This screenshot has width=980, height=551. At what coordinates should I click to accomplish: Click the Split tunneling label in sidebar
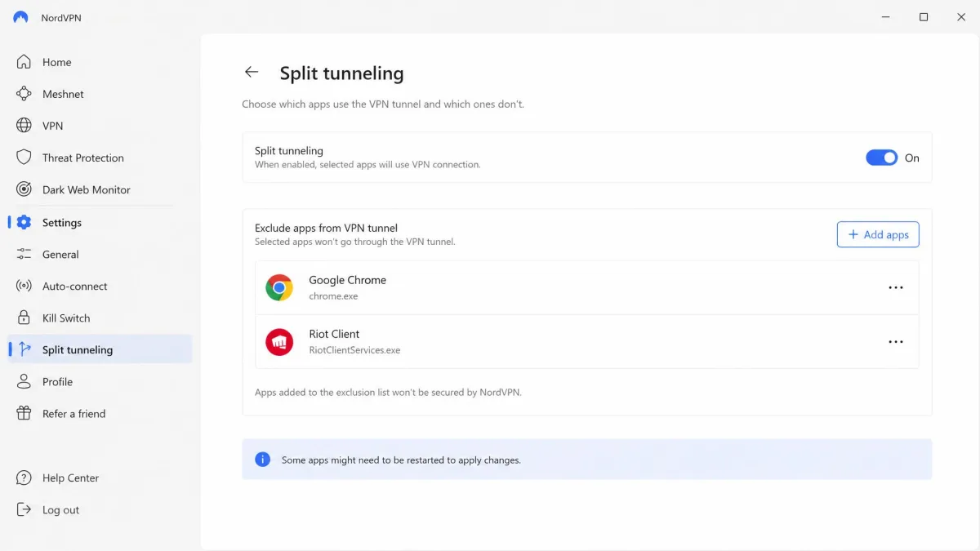(78, 349)
